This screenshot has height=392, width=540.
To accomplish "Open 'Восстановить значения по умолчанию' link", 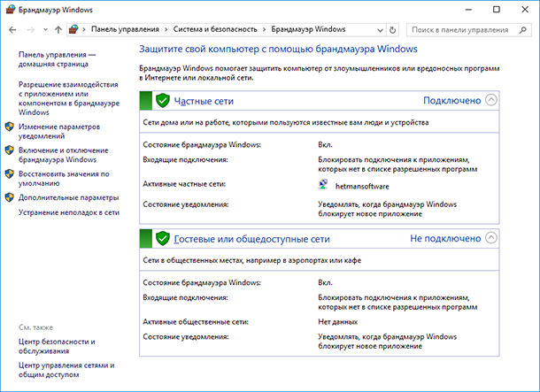I will pyautogui.click(x=64, y=179).
